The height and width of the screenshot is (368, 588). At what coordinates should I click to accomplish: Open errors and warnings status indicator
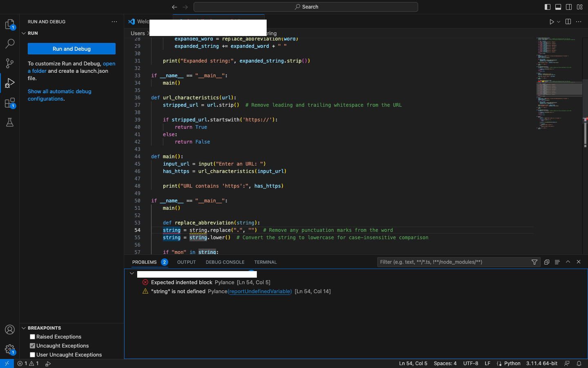point(28,364)
